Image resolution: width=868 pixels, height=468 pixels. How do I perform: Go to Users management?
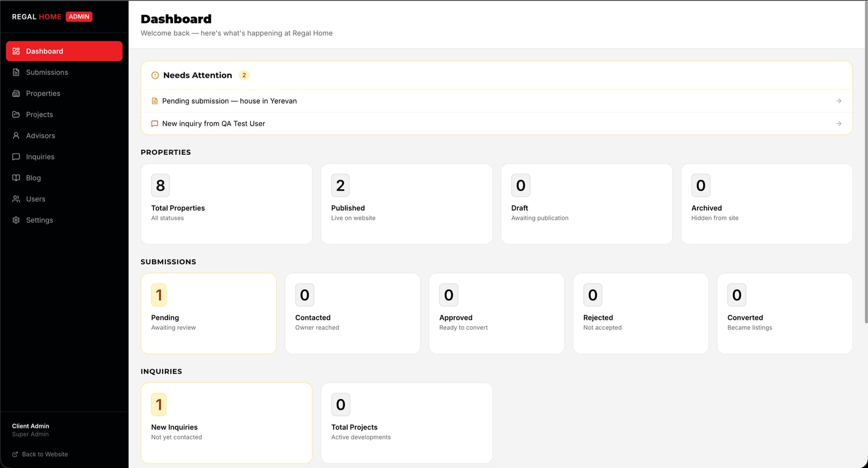point(64,199)
